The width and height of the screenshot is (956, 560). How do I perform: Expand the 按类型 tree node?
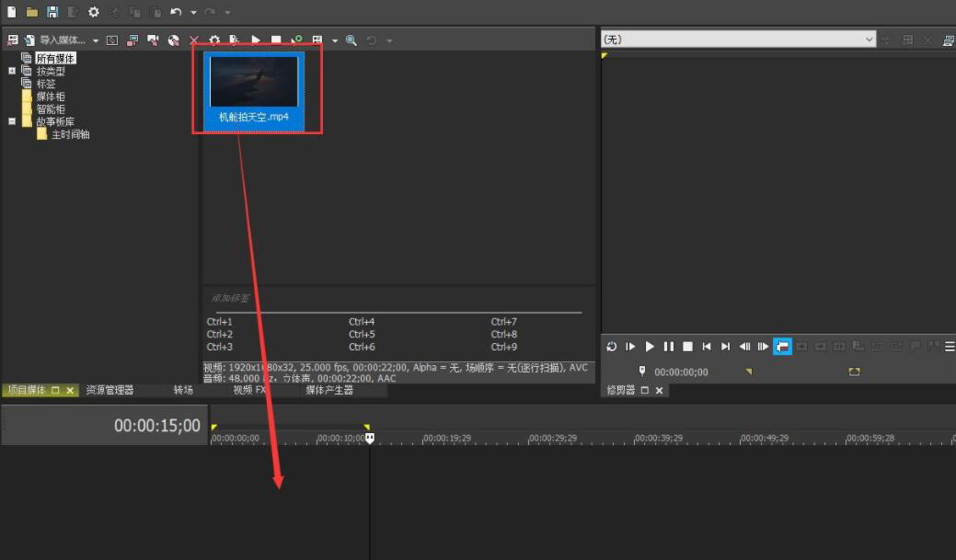pyautogui.click(x=12, y=71)
